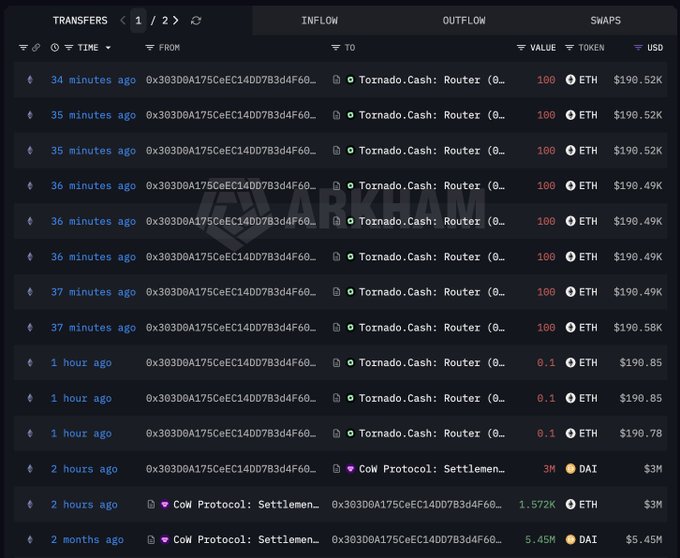Click contract document icon on 34 minutes ago row

coord(336,80)
